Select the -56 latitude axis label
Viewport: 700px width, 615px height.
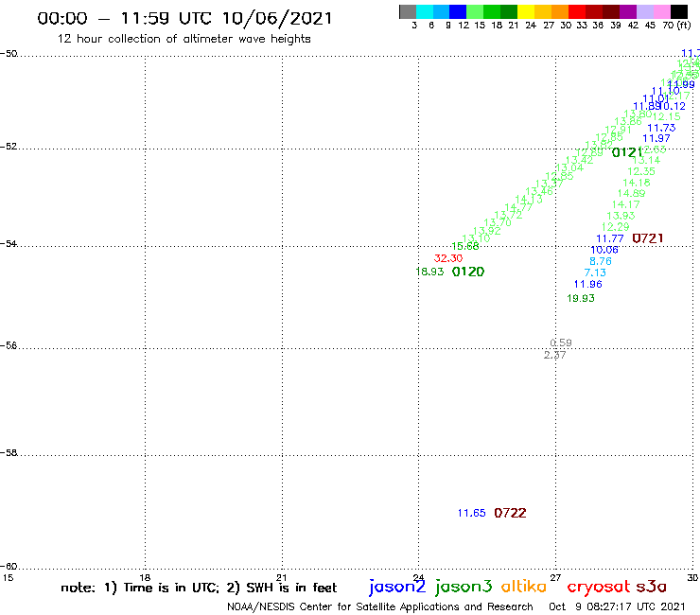[9, 345]
